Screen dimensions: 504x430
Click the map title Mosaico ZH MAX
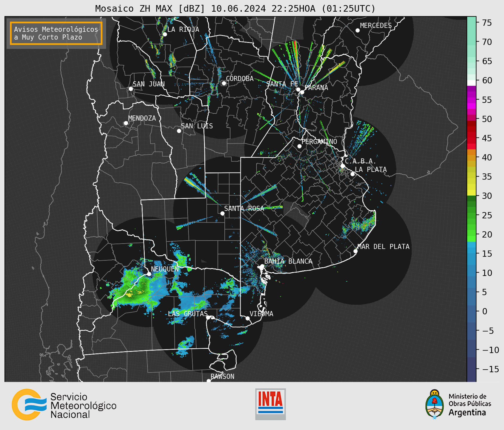(x=235, y=8)
